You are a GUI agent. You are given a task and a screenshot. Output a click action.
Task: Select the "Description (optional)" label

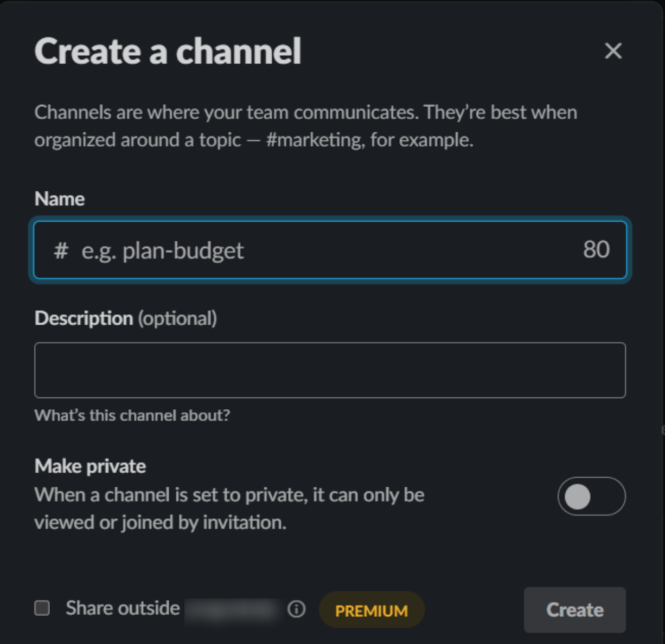(x=126, y=318)
